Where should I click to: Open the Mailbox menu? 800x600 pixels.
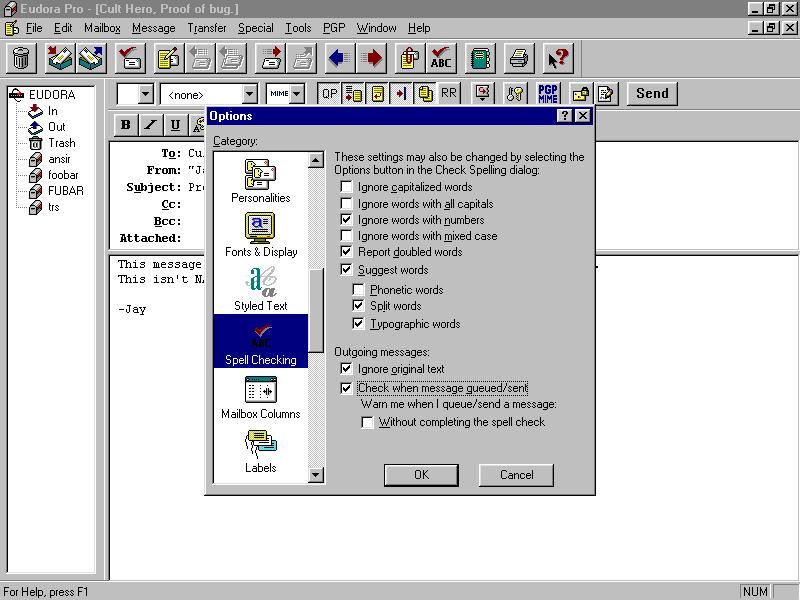coord(102,28)
